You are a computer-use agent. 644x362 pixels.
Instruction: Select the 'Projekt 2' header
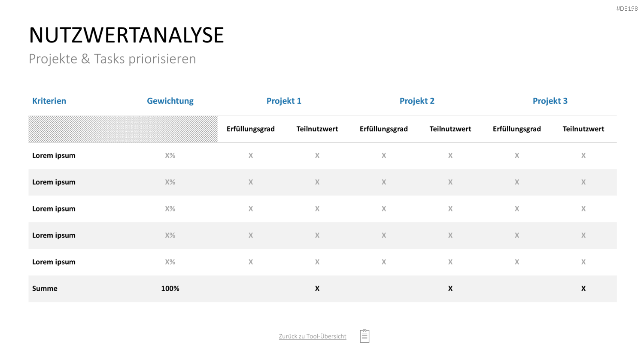[417, 101]
